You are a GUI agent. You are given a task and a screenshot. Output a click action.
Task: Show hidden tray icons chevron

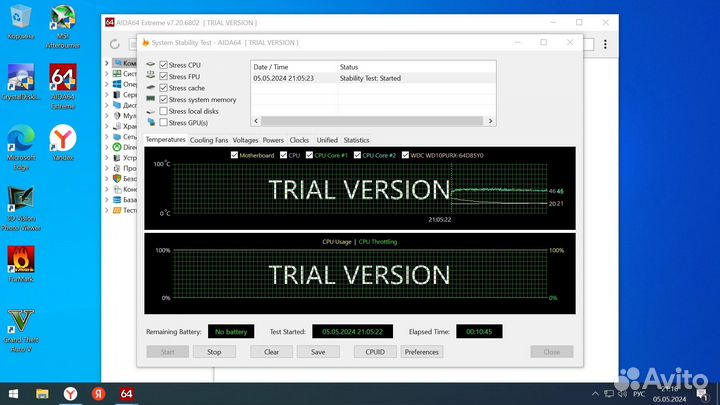(595, 394)
